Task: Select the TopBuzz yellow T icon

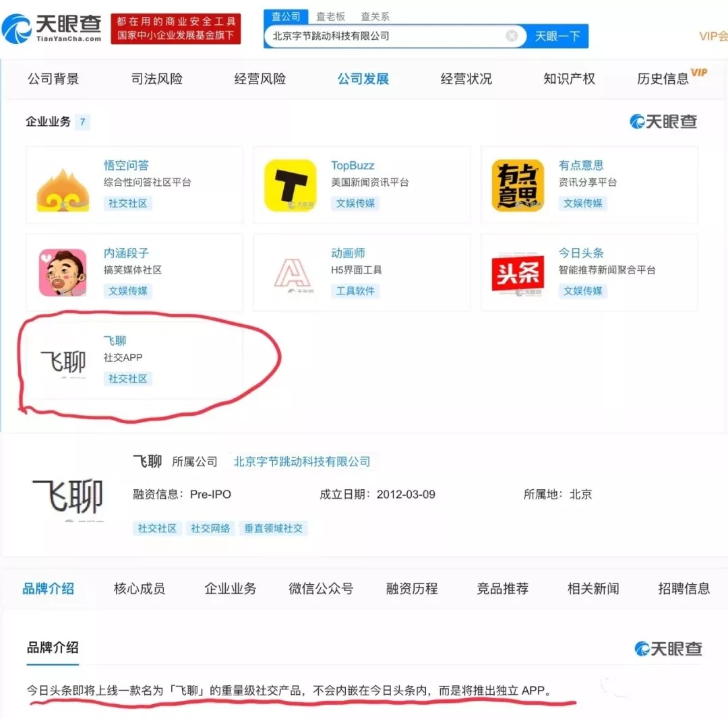Action: coord(291,185)
